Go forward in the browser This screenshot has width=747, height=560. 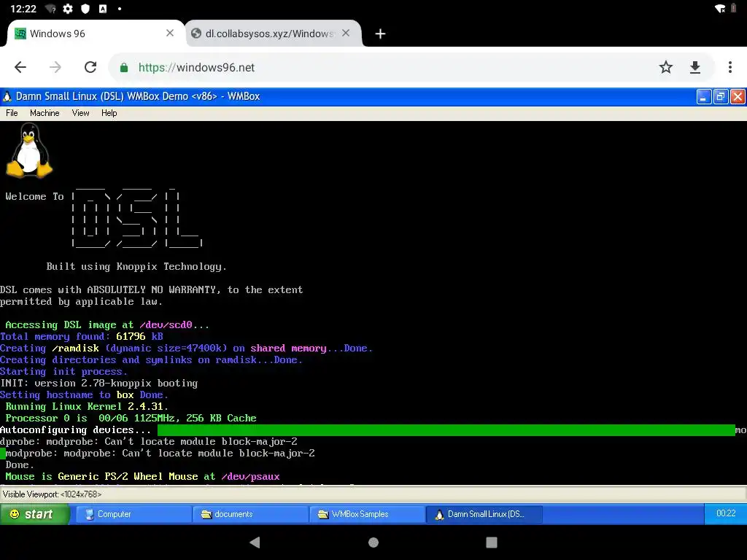(55, 67)
